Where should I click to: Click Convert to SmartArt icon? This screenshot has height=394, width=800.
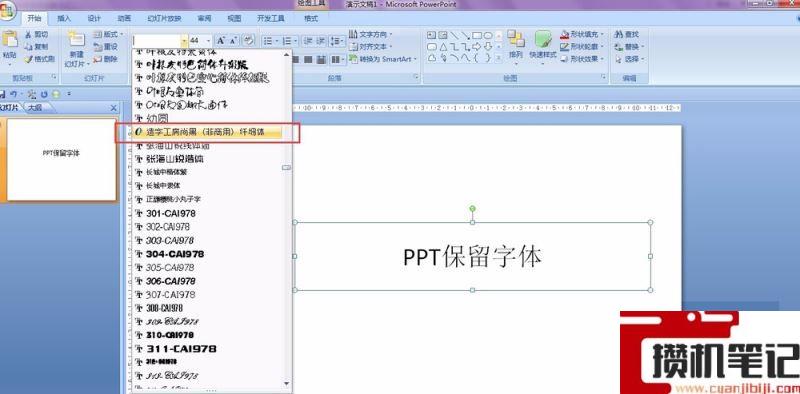pyautogui.click(x=354, y=59)
